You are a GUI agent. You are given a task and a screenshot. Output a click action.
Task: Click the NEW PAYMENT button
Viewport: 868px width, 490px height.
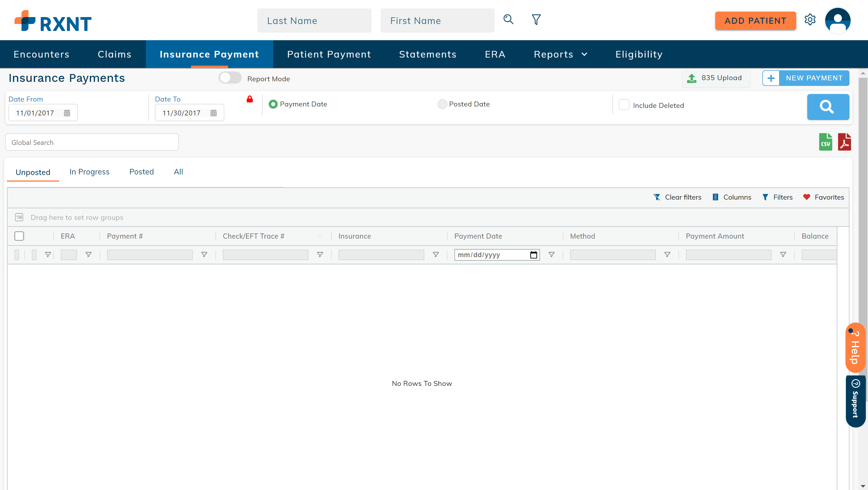806,78
